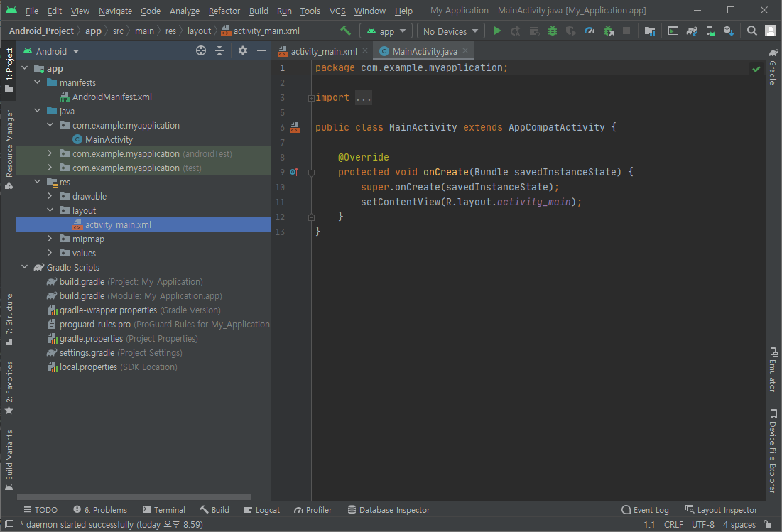Open the SDK Manager icon
The width and height of the screenshot is (782, 532).
click(x=729, y=31)
